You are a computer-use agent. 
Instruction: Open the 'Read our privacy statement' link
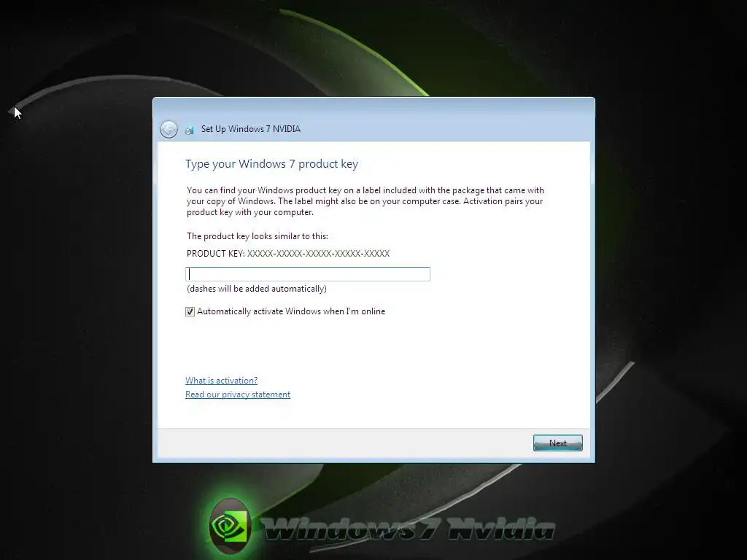coord(238,394)
